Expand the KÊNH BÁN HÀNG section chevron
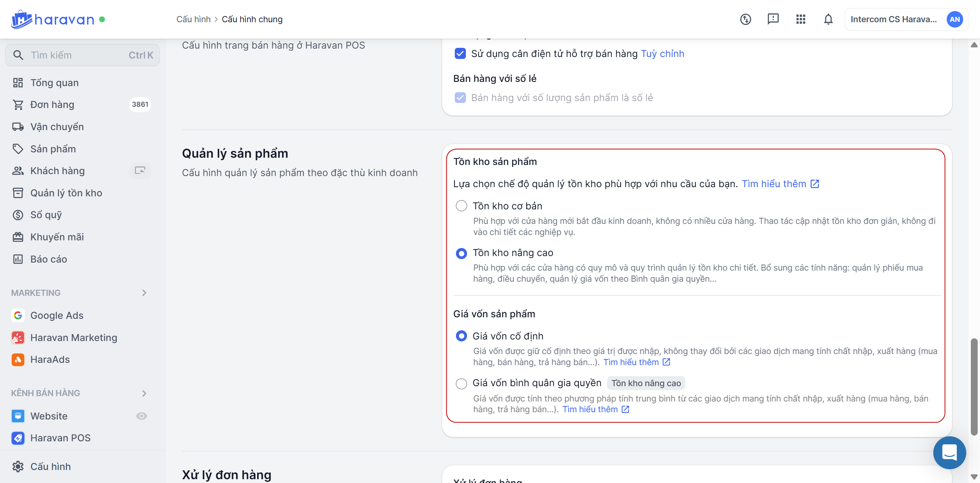The height and width of the screenshot is (483, 980). click(144, 393)
